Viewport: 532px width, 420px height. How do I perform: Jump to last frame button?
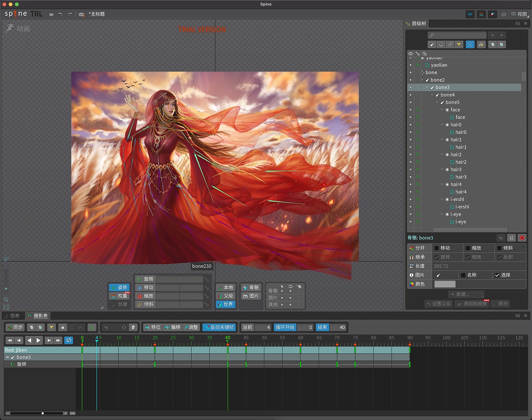pyautogui.click(x=58, y=340)
